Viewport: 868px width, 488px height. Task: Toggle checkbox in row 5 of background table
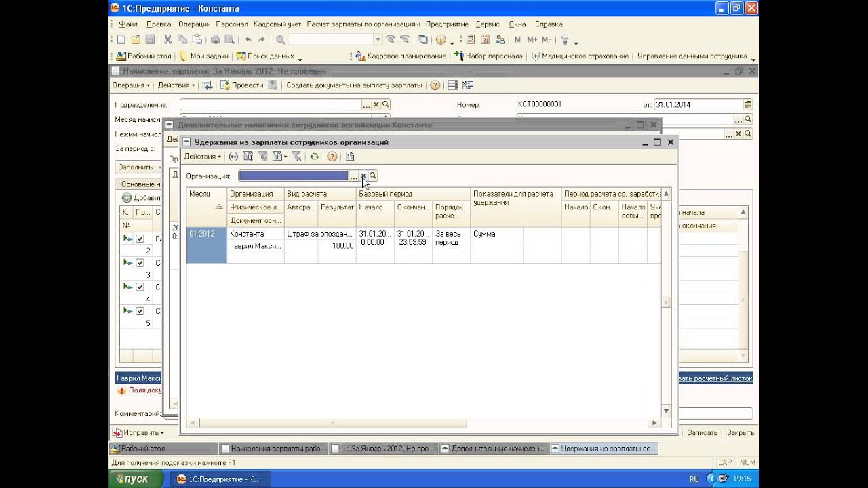tap(140, 311)
